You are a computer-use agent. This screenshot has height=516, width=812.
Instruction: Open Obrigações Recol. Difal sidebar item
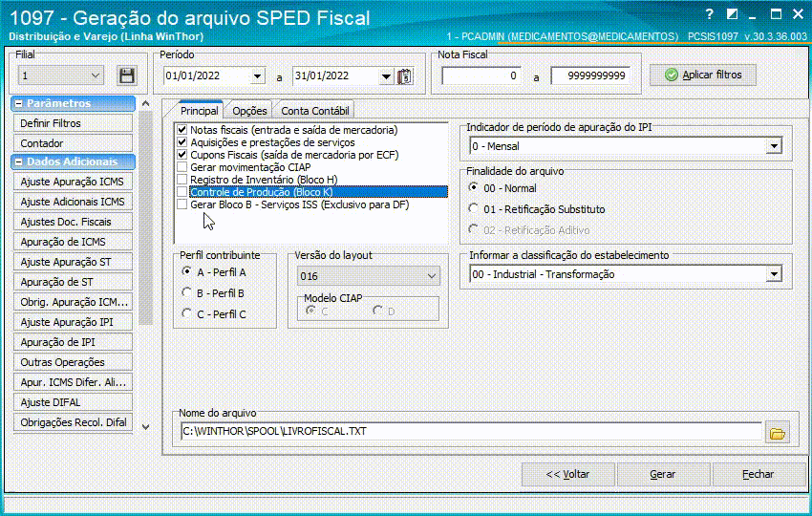tap(73, 422)
